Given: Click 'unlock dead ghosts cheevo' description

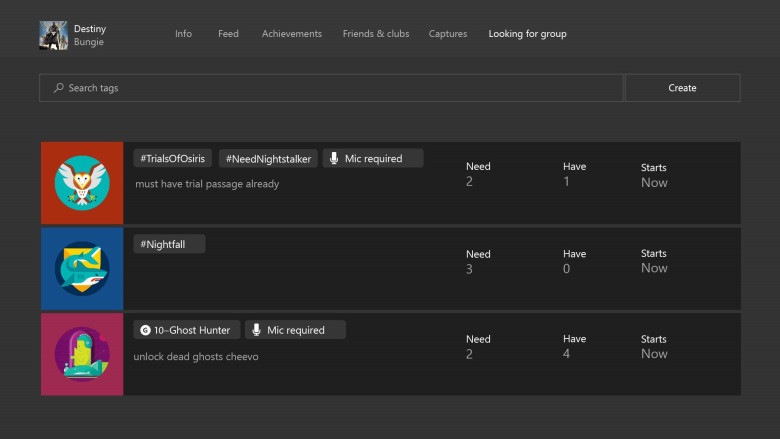Looking at the screenshot, I should (x=196, y=356).
